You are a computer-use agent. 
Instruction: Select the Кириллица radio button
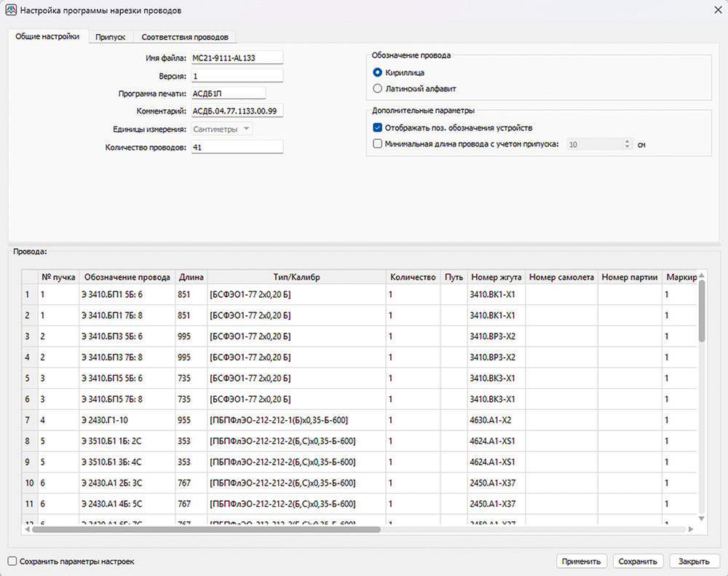coord(377,73)
